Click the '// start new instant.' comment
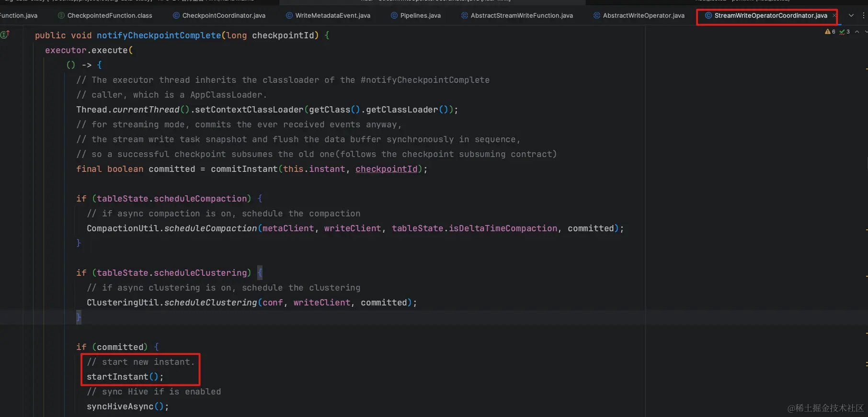 point(141,362)
